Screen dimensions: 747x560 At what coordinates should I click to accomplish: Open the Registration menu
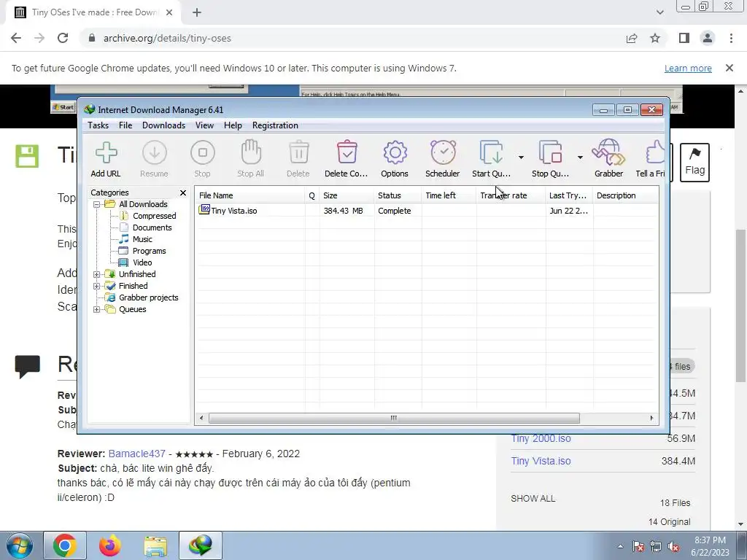coord(275,125)
